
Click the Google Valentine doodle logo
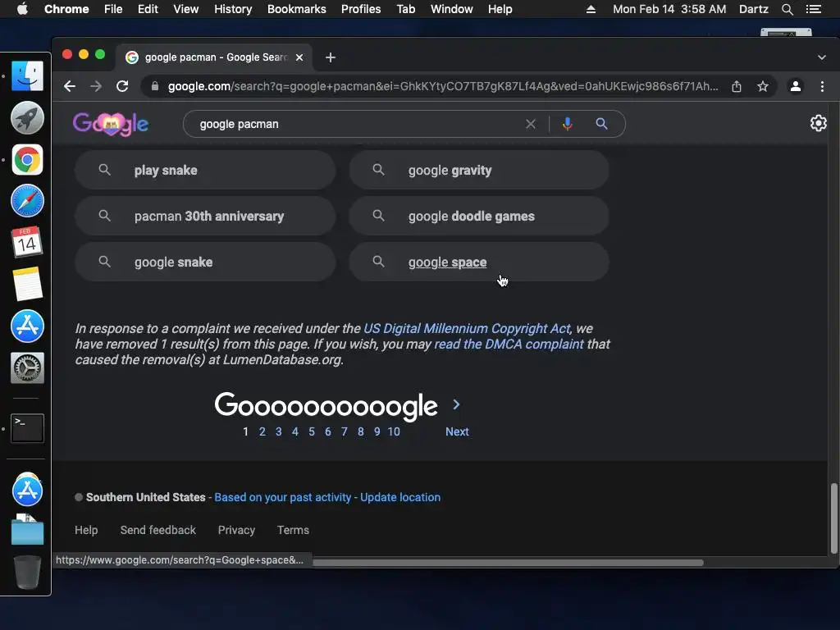point(111,125)
